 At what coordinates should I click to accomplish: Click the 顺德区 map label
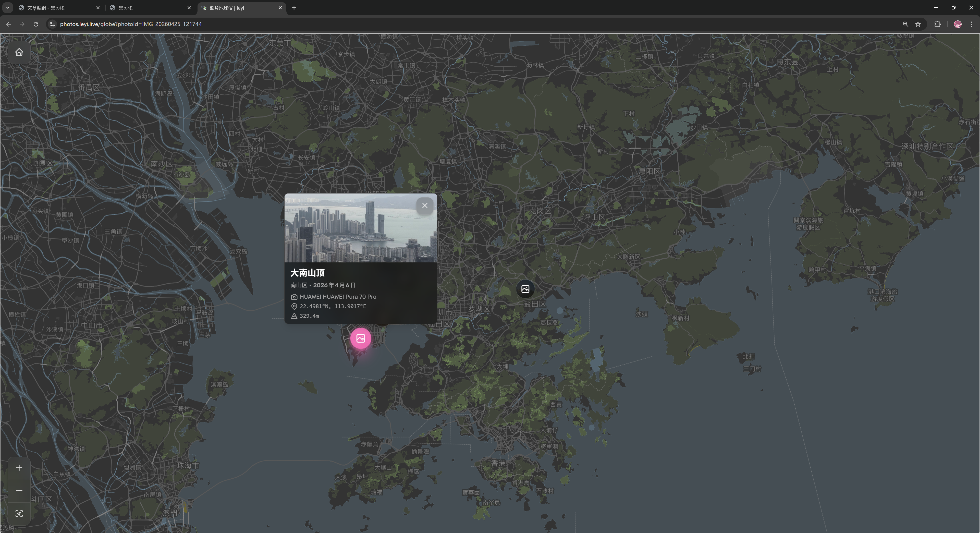[x=42, y=163]
